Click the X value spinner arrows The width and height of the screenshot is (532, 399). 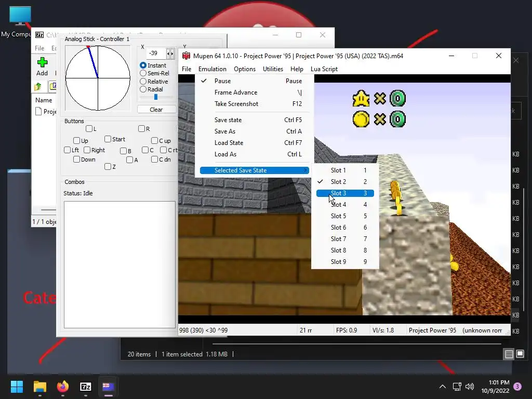coord(170,54)
